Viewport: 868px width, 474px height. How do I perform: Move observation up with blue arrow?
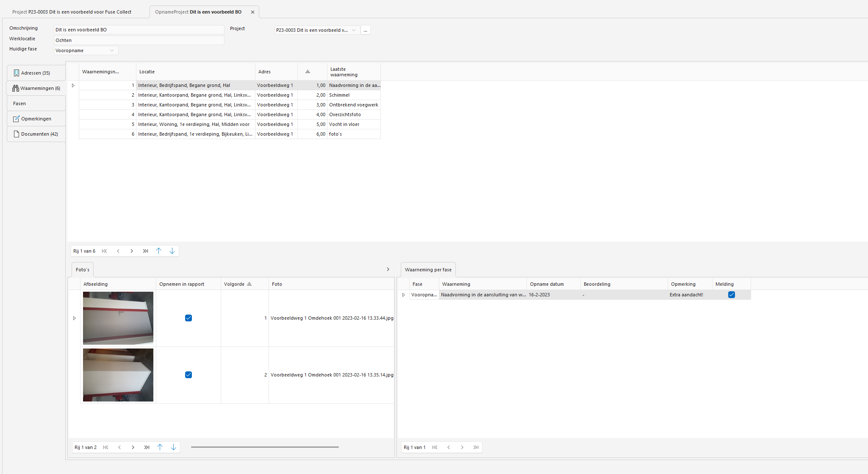pos(159,251)
